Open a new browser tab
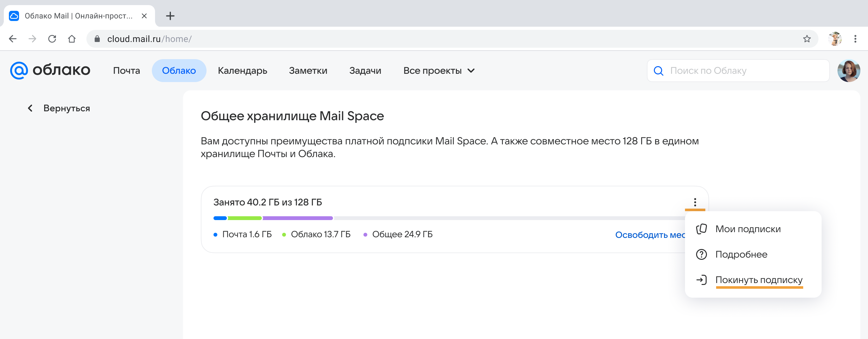The width and height of the screenshot is (868, 339). click(x=170, y=16)
